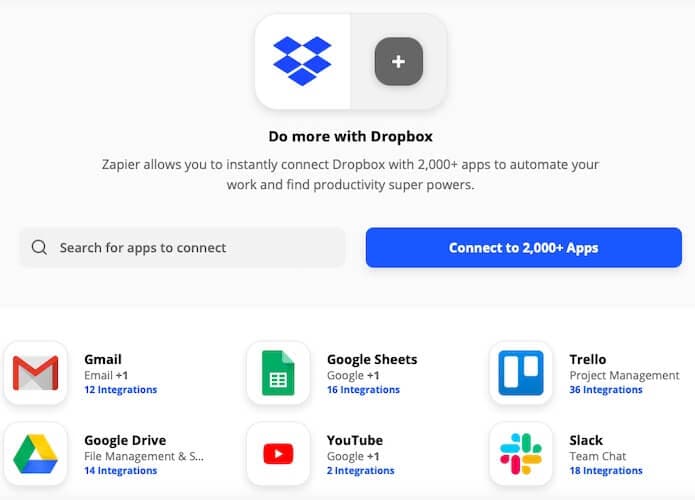Screen dimensions: 695x500
Task: Click the File Management & S... label
Action: [x=144, y=456]
